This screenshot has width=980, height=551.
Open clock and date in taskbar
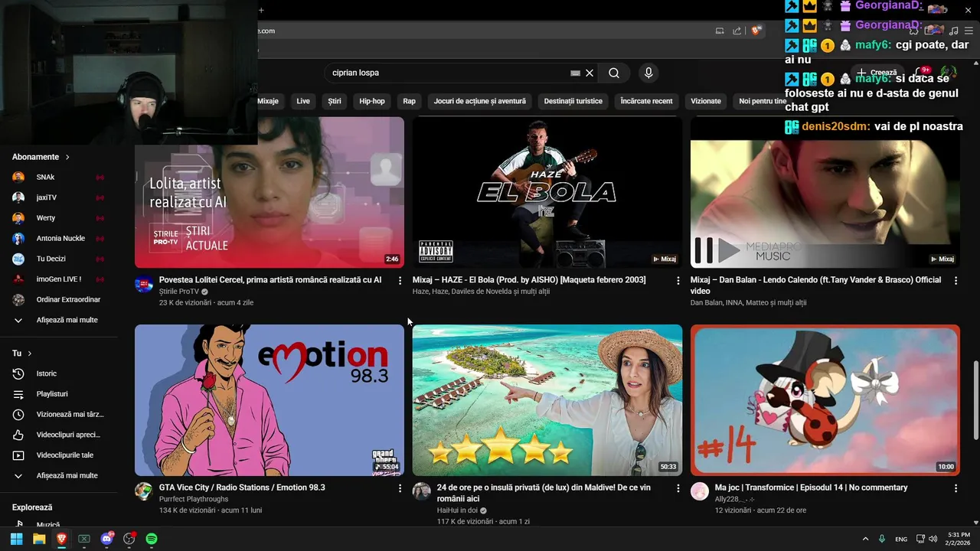coord(959,539)
